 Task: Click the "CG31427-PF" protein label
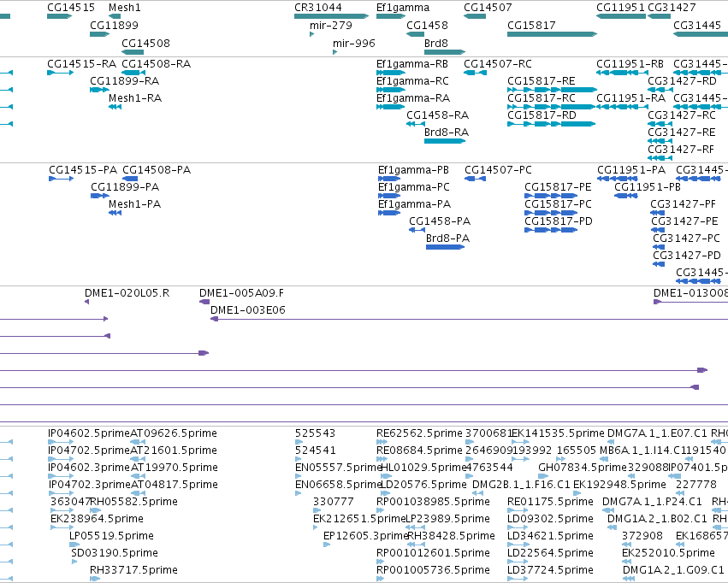pos(683,204)
